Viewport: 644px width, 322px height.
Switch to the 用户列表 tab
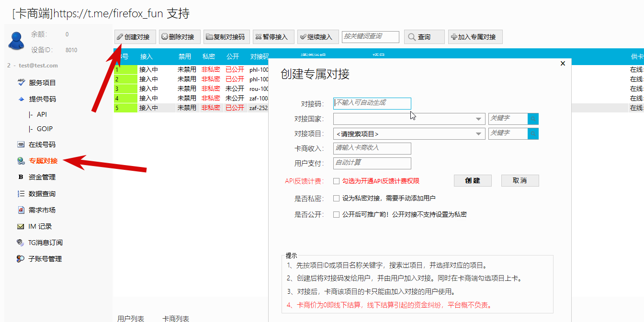click(x=131, y=318)
